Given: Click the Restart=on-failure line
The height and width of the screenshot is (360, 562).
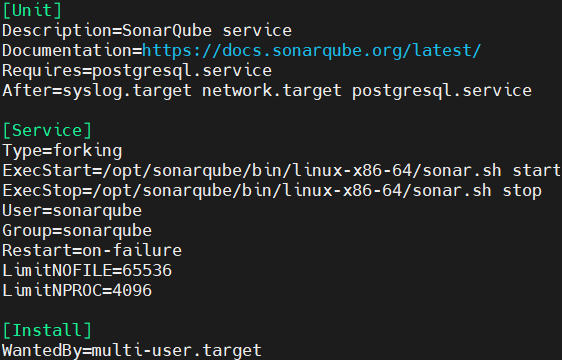Looking at the screenshot, I should [x=92, y=251].
